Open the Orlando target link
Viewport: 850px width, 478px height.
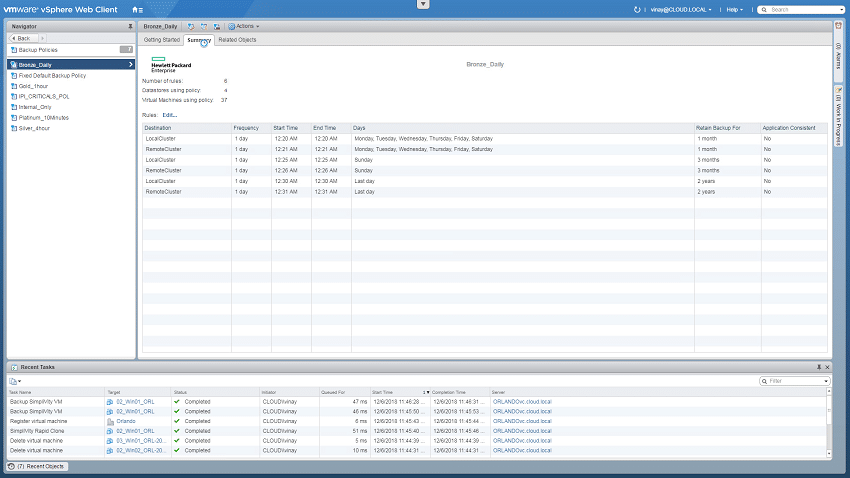click(x=126, y=421)
